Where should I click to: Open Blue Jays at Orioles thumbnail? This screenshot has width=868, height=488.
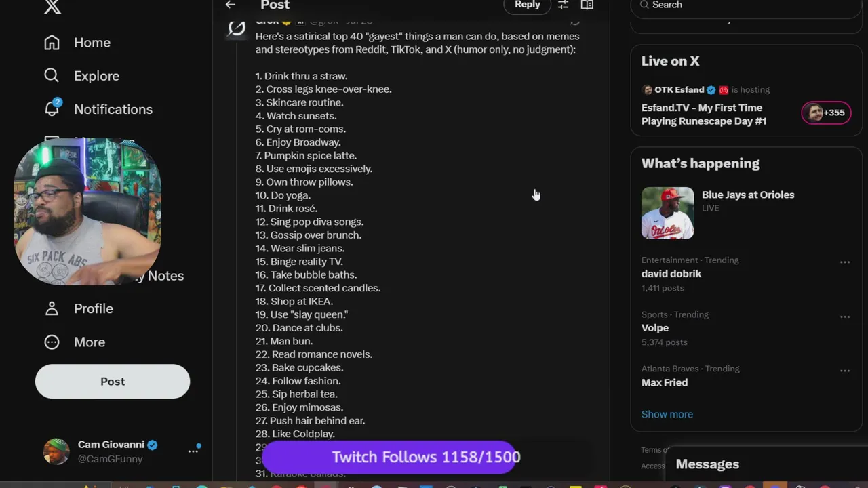tap(668, 213)
